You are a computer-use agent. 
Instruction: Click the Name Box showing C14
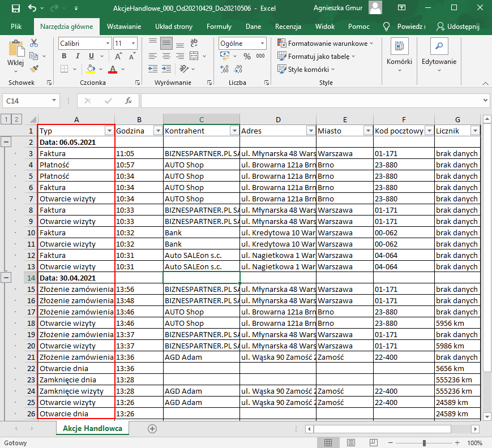click(27, 101)
